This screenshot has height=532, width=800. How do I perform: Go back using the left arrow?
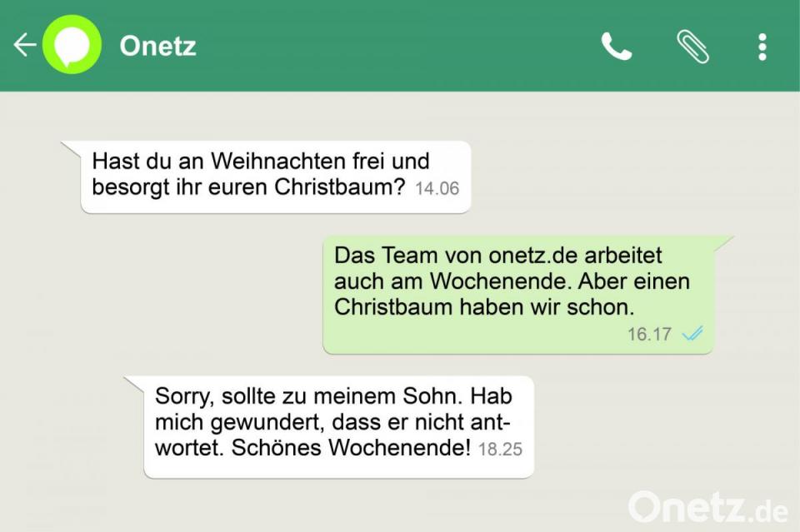point(24,45)
